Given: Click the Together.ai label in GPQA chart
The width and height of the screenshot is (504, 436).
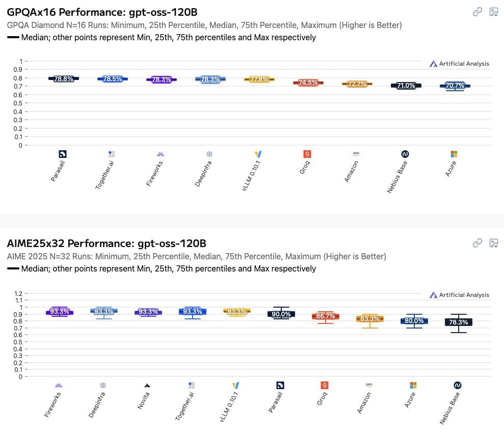Looking at the screenshot, I should coord(104,175).
